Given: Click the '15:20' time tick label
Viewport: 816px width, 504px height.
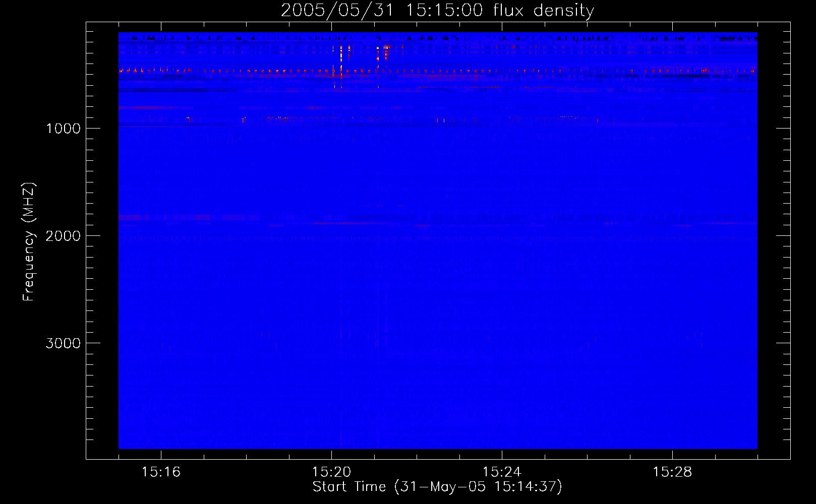Looking at the screenshot, I should coord(331,472).
